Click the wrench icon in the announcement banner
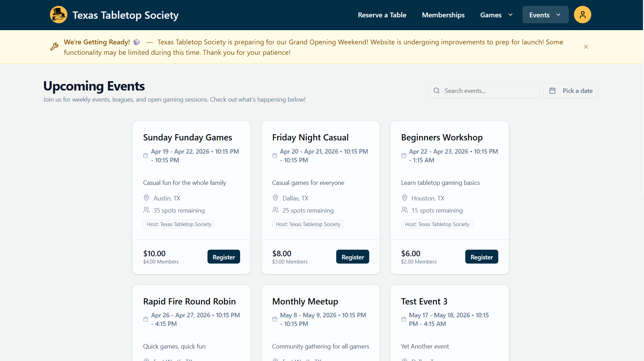 [x=54, y=47]
